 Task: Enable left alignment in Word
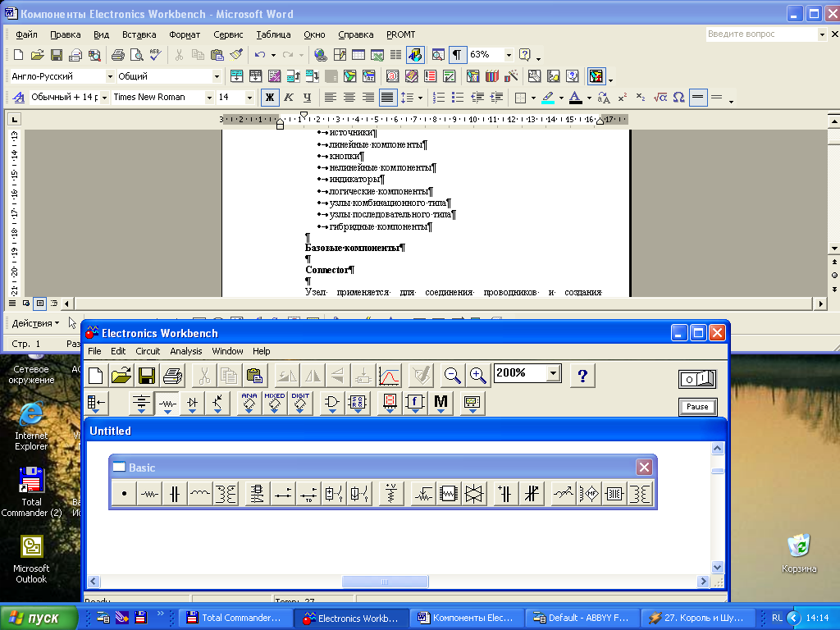click(331, 97)
